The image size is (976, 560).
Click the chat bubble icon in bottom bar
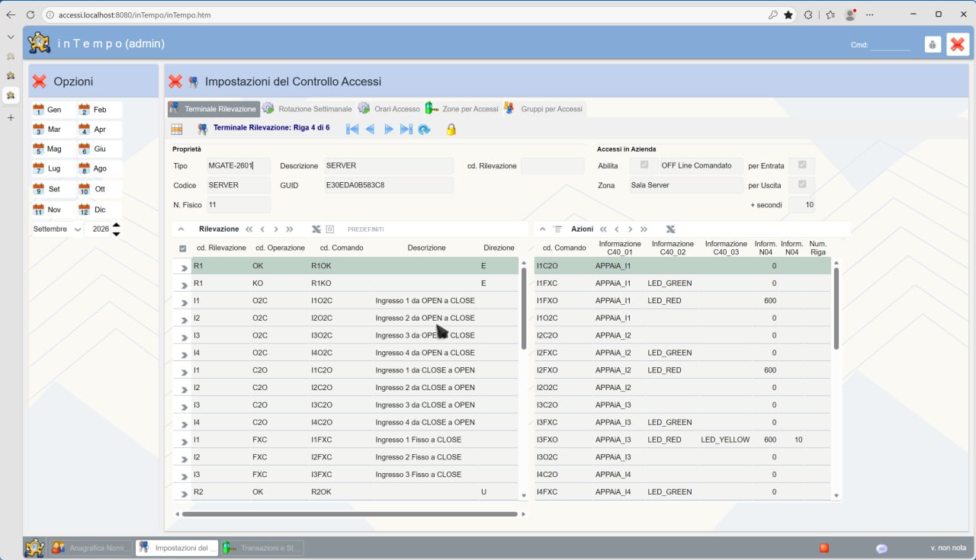click(x=882, y=548)
